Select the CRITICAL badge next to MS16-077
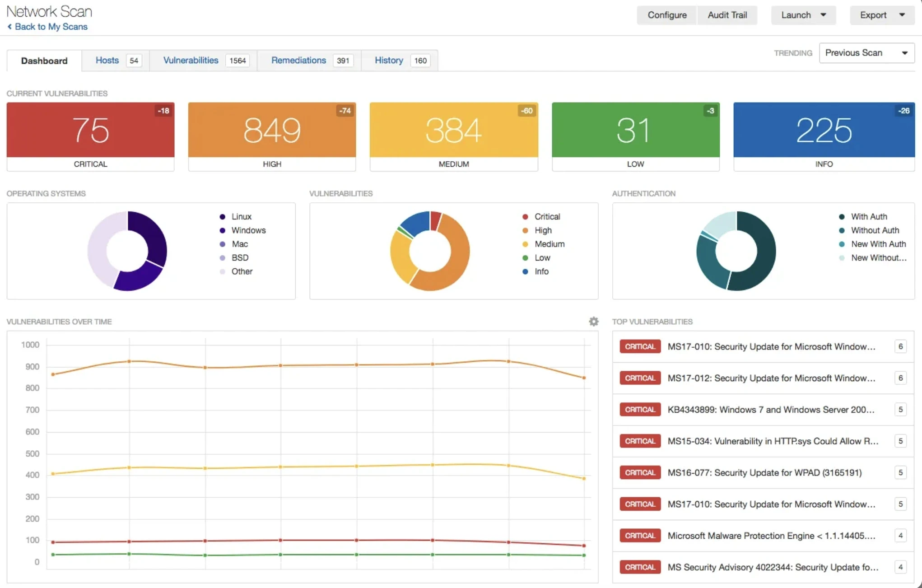 coord(640,472)
